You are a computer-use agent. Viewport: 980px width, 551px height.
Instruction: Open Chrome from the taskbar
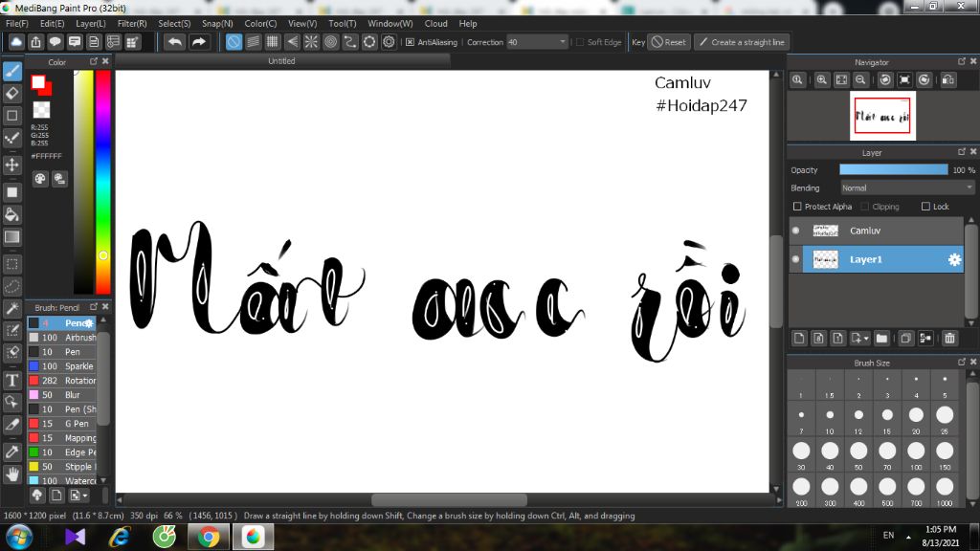209,537
